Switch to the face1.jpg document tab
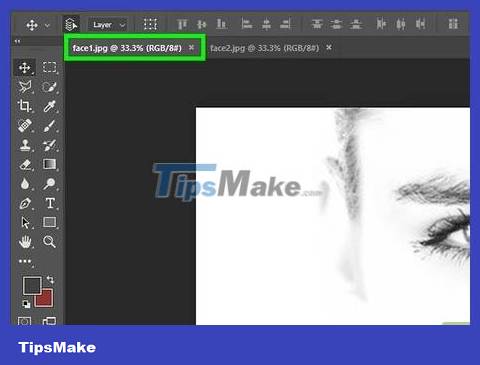This screenshot has width=480, height=365. (127, 48)
